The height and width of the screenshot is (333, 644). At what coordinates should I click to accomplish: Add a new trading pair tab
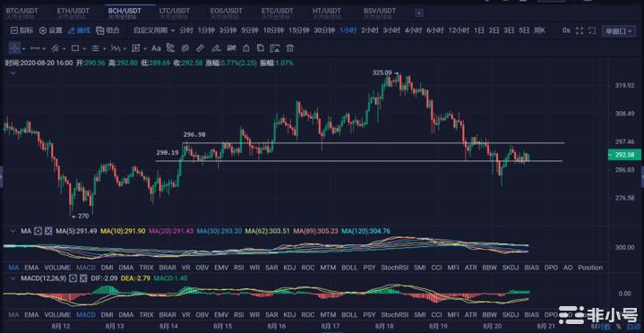pos(419,13)
